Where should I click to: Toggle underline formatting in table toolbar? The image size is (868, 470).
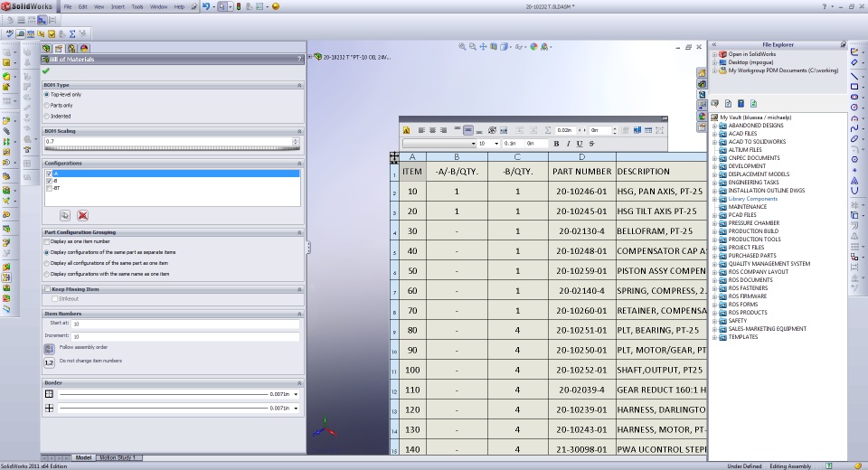coord(580,144)
